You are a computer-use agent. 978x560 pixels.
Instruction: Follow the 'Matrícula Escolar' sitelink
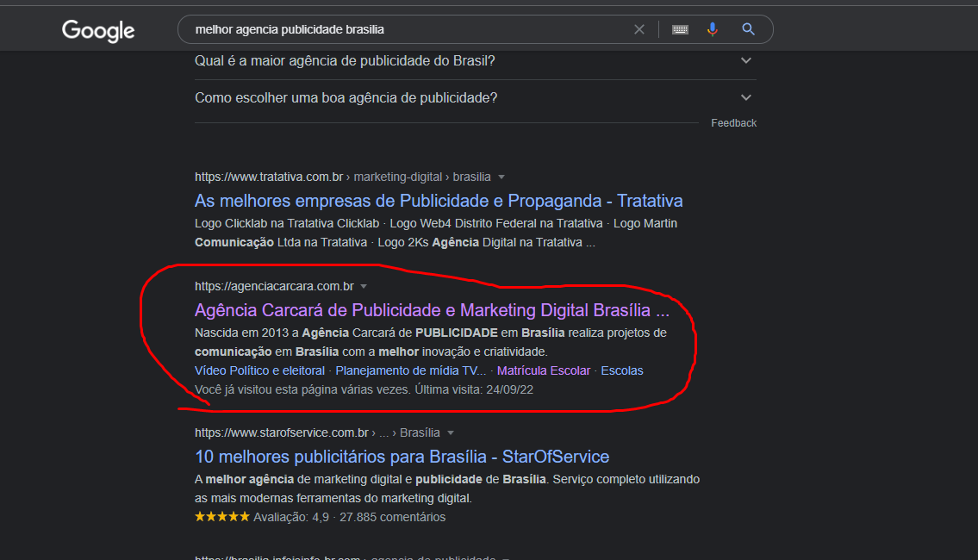tap(543, 370)
